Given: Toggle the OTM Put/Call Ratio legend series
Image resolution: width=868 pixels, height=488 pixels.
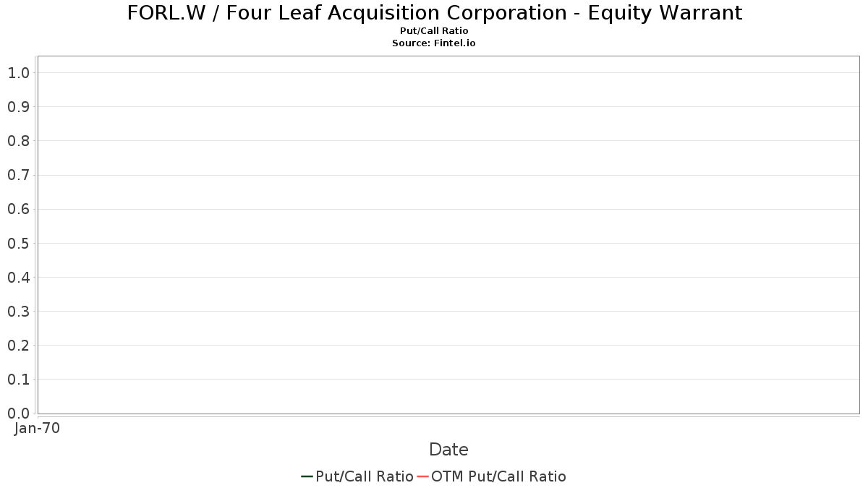Looking at the screenshot, I should click(498, 476).
